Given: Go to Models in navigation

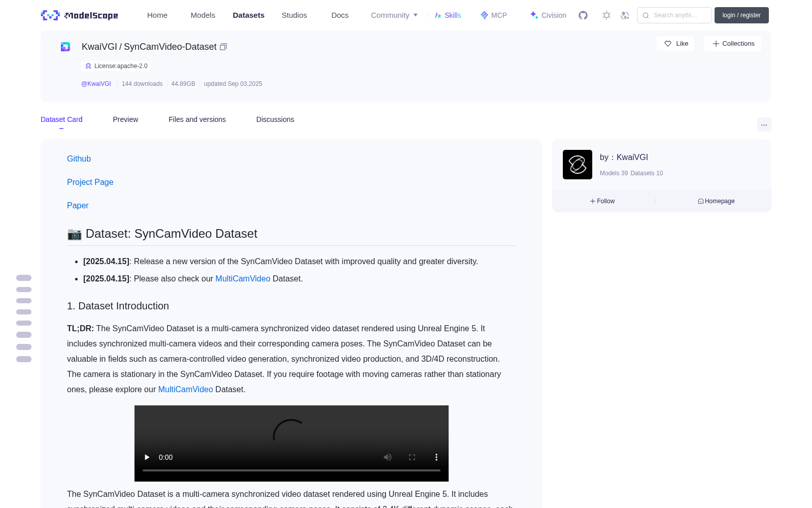Looking at the screenshot, I should 203,15.
